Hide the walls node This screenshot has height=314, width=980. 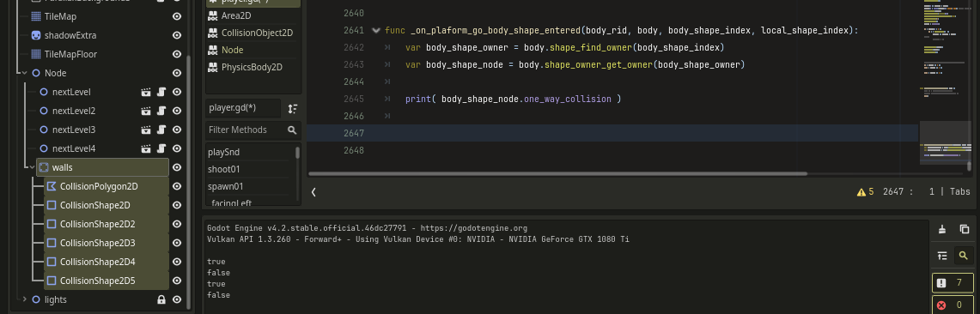pyautogui.click(x=177, y=167)
